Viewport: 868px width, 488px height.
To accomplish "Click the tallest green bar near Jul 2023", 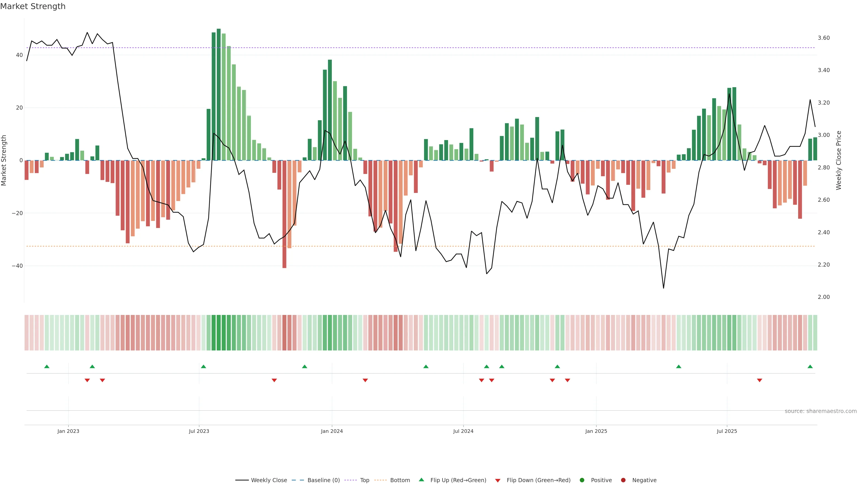I will [x=219, y=94].
